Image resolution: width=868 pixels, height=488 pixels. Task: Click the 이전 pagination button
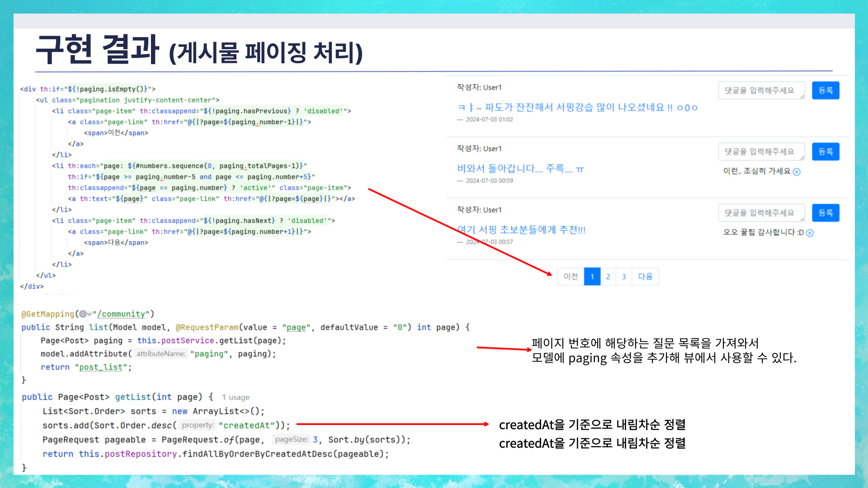pyautogui.click(x=571, y=277)
